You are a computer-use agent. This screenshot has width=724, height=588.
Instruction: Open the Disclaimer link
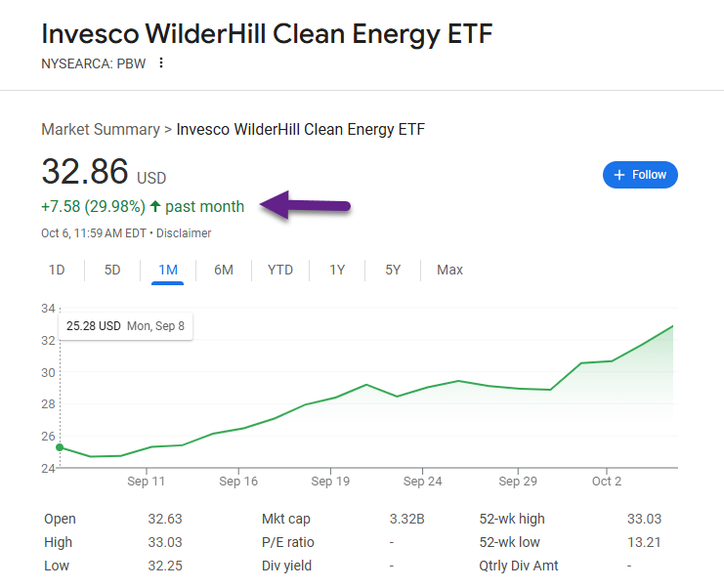coord(185,233)
